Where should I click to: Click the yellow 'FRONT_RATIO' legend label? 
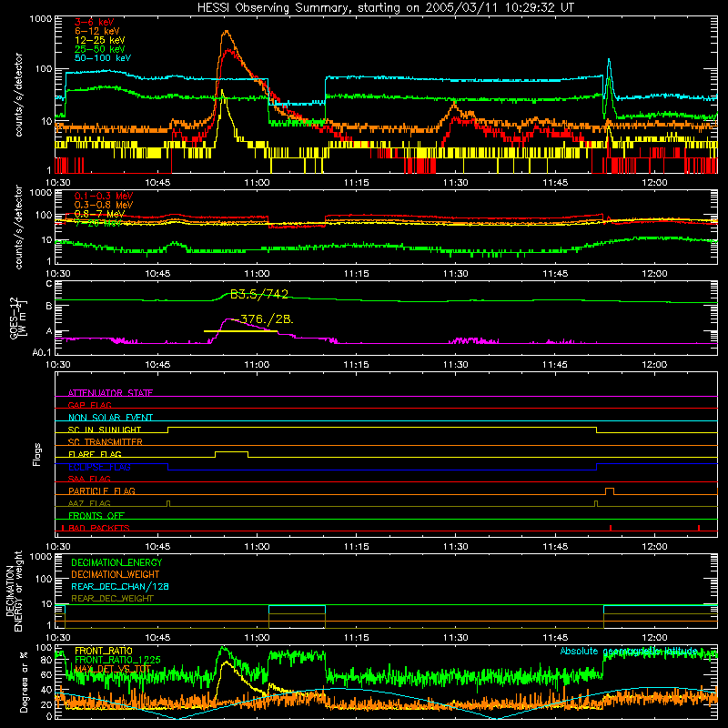(104, 651)
